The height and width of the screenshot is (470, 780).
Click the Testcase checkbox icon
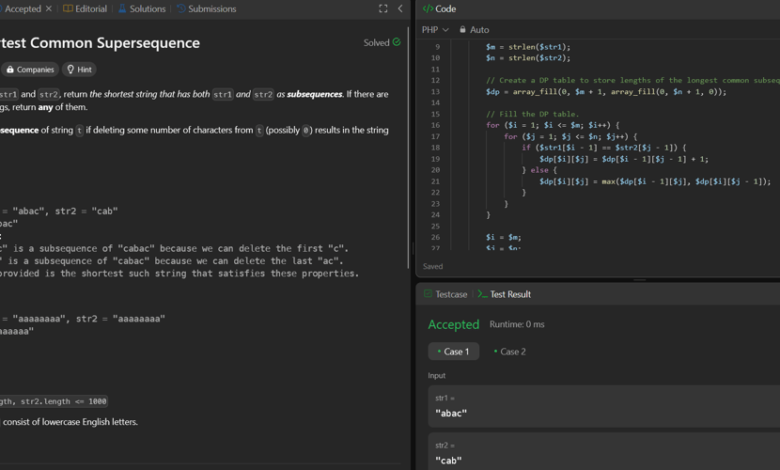tap(428, 294)
